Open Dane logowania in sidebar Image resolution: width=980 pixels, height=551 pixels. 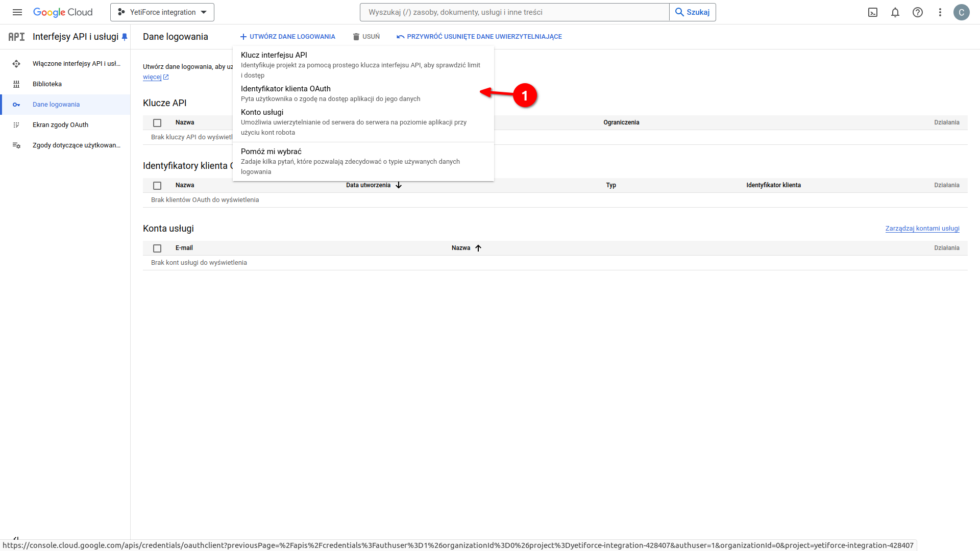tap(65, 105)
